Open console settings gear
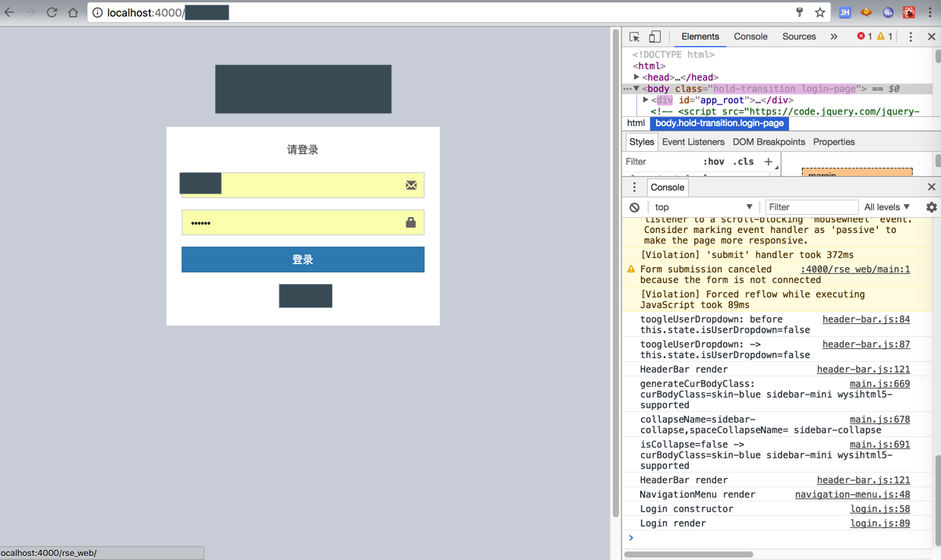 point(931,207)
